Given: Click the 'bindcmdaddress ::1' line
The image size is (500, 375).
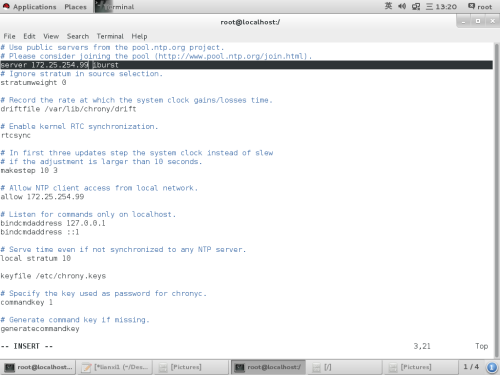Looking at the screenshot, I should (40, 232).
